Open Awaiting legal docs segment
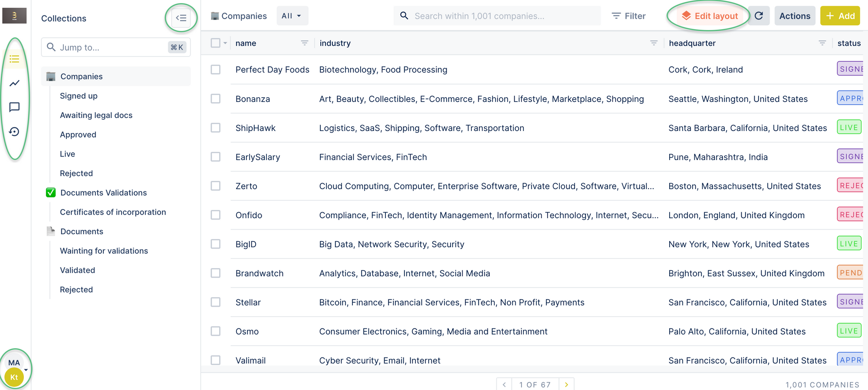The width and height of the screenshot is (868, 390). pos(96,115)
